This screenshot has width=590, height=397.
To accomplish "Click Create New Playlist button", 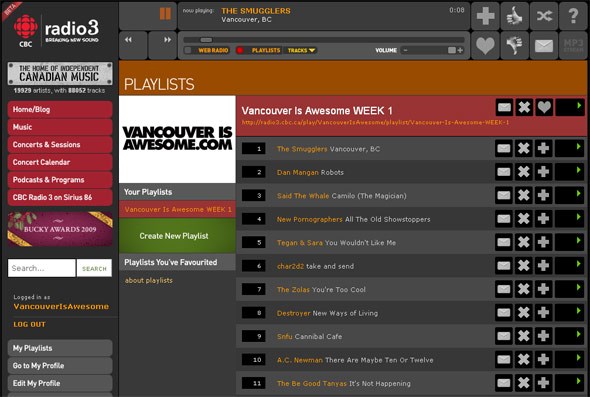I will pyautogui.click(x=177, y=236).
